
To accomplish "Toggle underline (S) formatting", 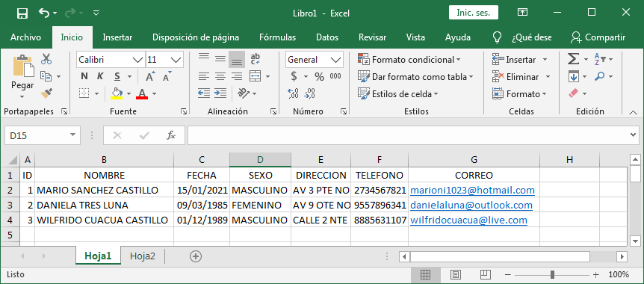I will tap(117, 76).
